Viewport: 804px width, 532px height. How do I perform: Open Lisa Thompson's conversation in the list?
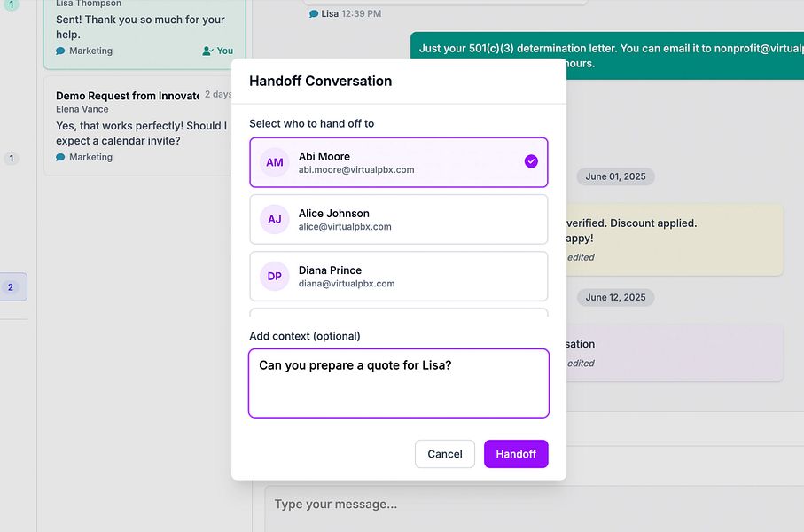pos(144,27)
